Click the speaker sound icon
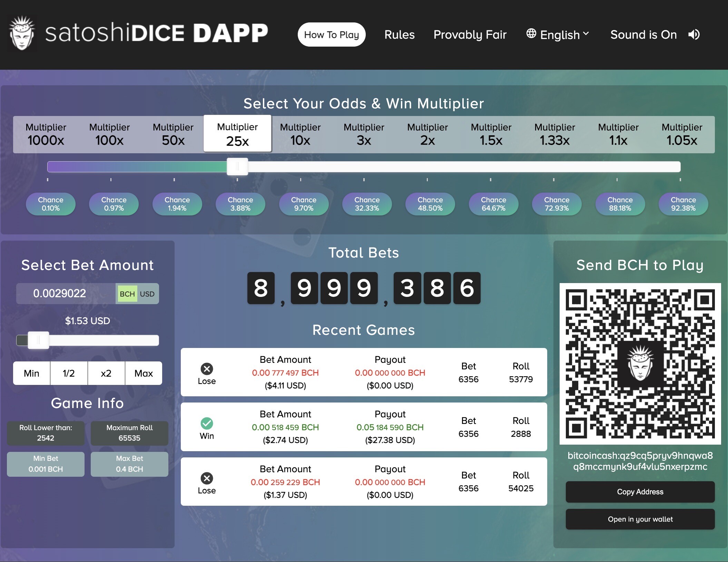Screen dimensions: 728x562 694,35
